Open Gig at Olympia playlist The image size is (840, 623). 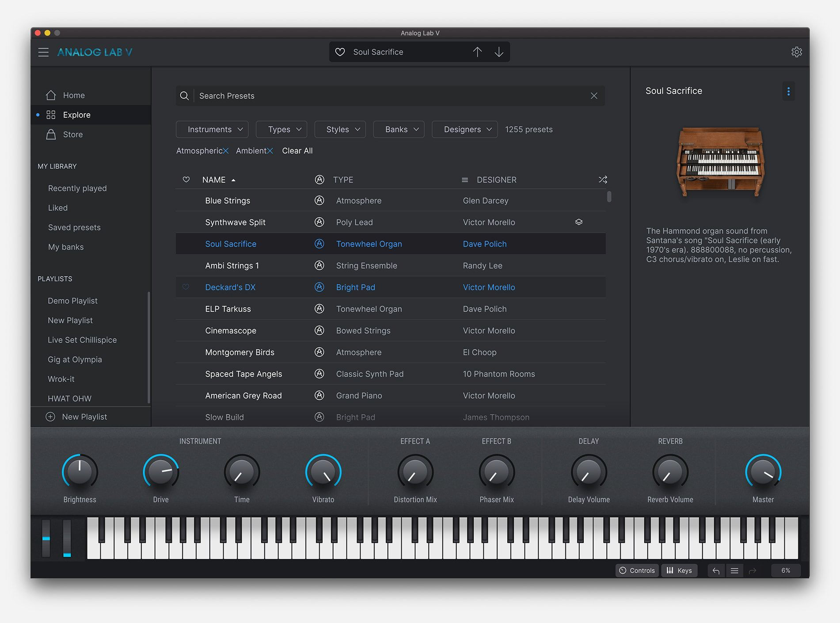click(75, 359)
